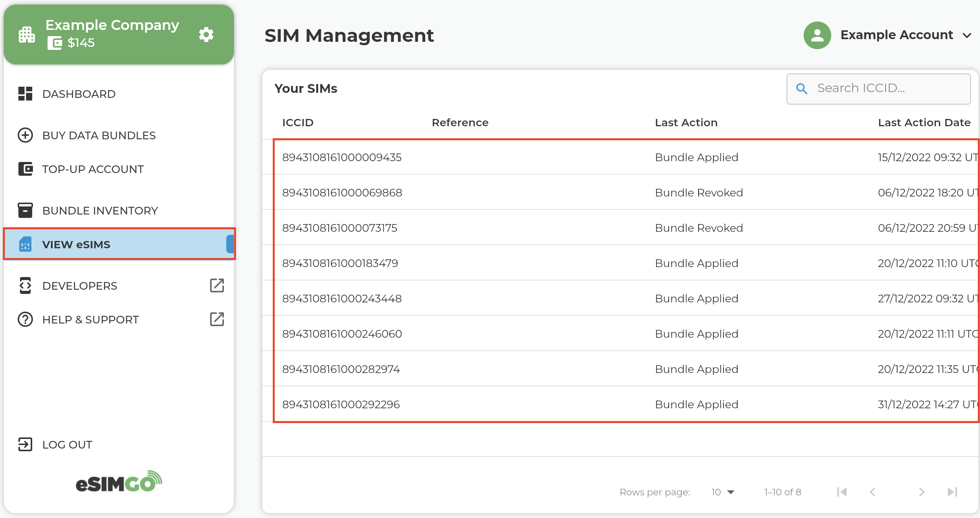
Task: Click the previous page chevron
Action: pos(873,492)
